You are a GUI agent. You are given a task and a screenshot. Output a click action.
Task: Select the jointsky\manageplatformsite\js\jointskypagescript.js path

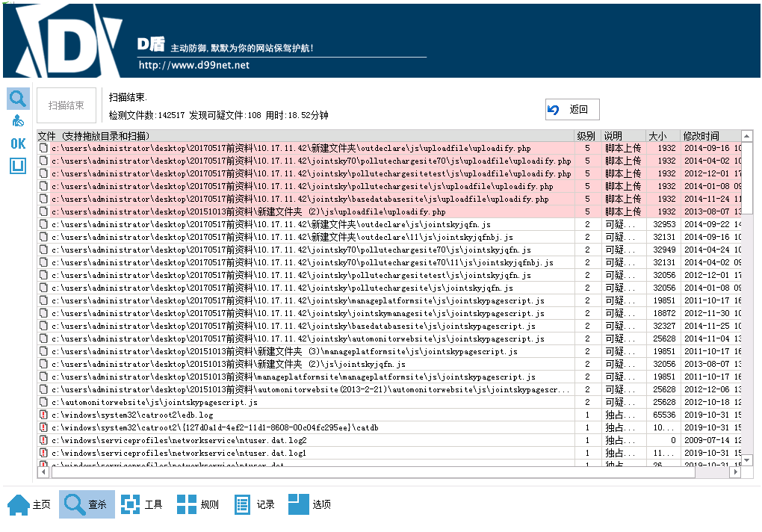point(298,300)
